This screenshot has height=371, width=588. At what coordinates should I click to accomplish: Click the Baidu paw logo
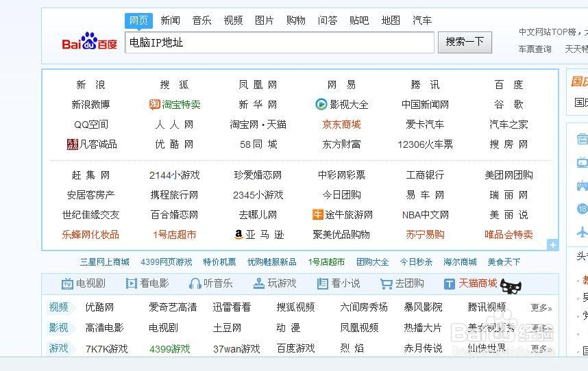pyautogui.click(x=90, y=41)
